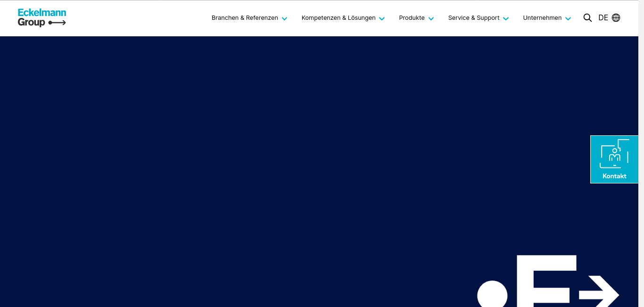The width and height of the screenshot is (644, 307).
Task: Open the Branchen & Referenzen menu
Action: pos(245,18)
